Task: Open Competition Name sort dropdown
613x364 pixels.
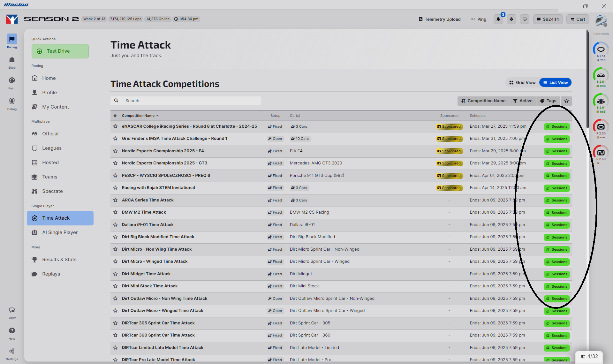Action: pyautogui.click(x=483, y=101)
